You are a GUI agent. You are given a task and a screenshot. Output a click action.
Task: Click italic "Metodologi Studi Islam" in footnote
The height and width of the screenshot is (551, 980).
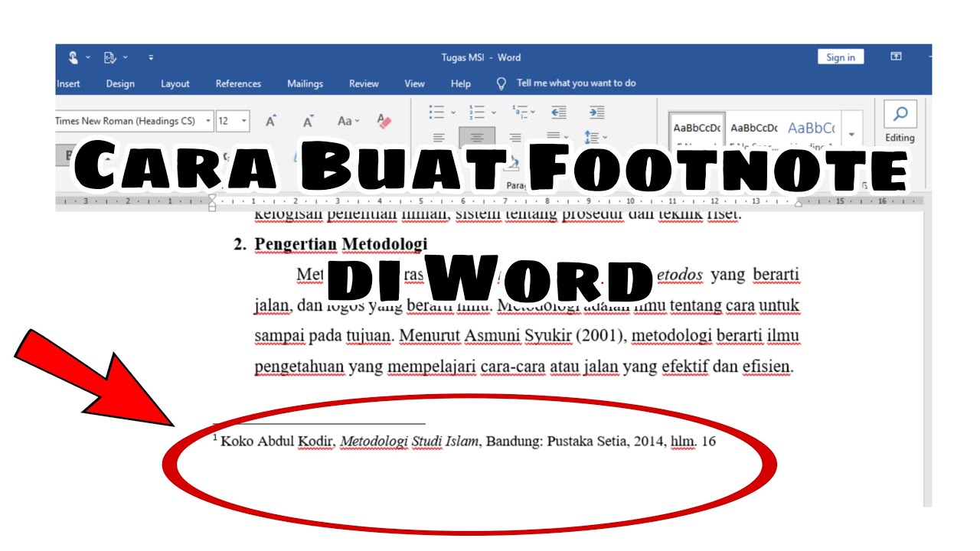pyautogui.click(x=410, y=442)
